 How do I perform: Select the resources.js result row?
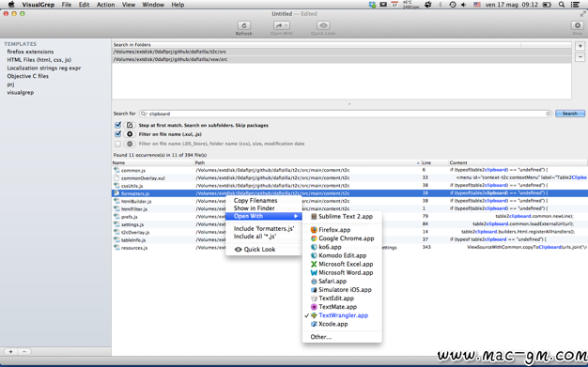[349, 248]
